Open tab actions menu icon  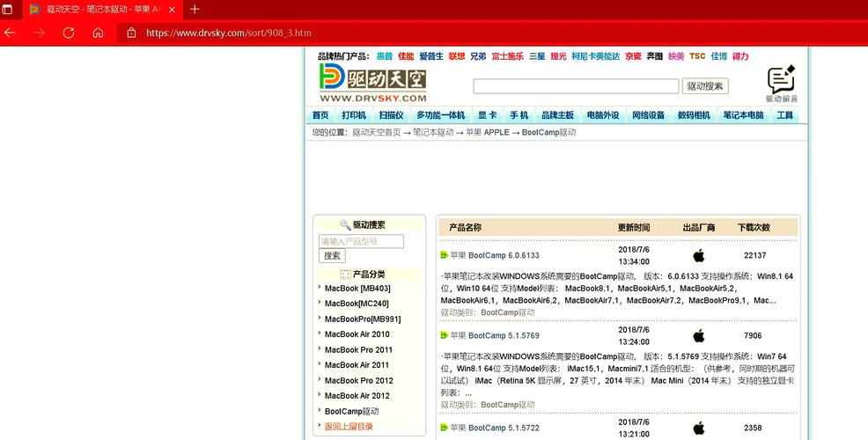pos(7,10)
